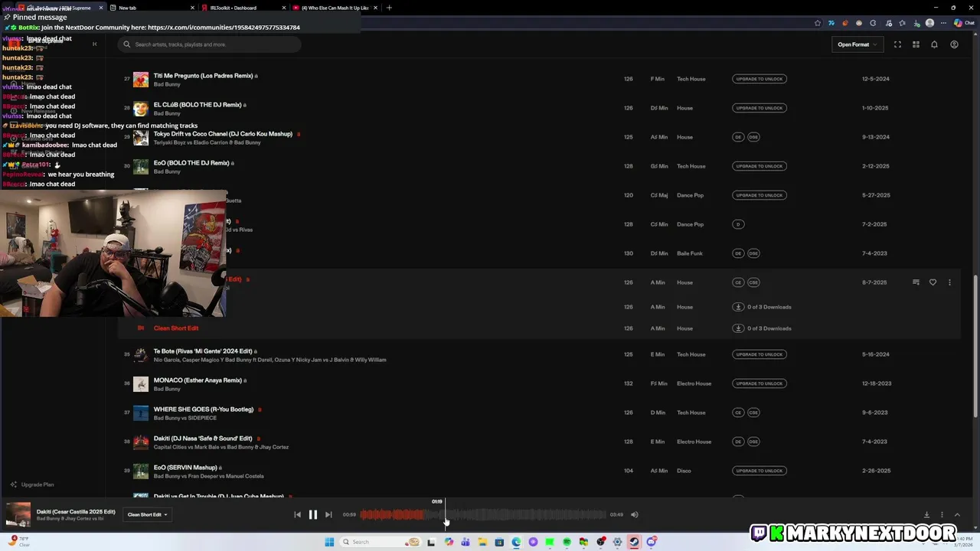
Task: Switch to IRLToolkit Dashboard tab
Action: coord(242,8)
